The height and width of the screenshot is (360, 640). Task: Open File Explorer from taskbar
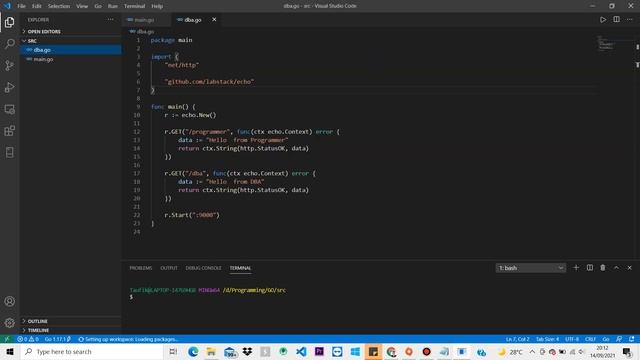[x=211, y=351]
